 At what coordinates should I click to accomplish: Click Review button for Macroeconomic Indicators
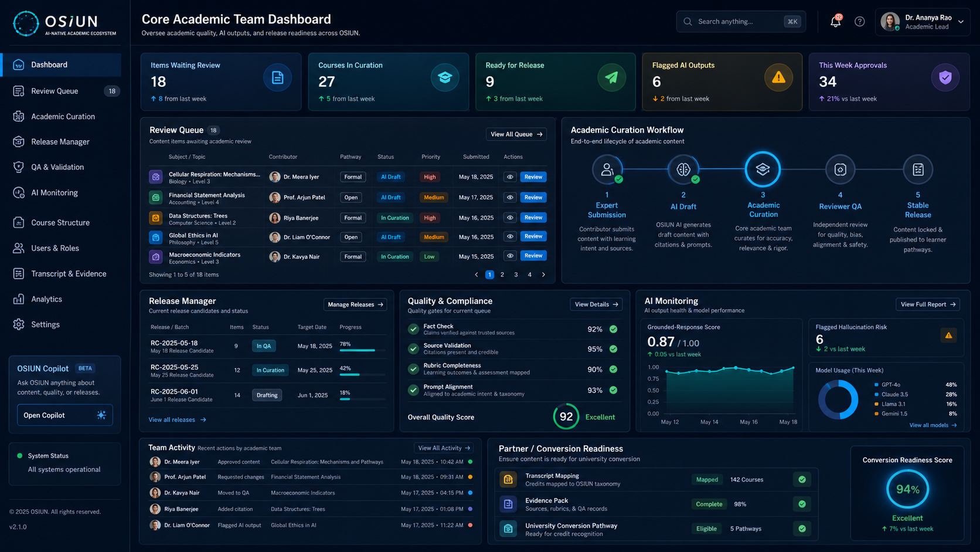click(x=533, y=256)
